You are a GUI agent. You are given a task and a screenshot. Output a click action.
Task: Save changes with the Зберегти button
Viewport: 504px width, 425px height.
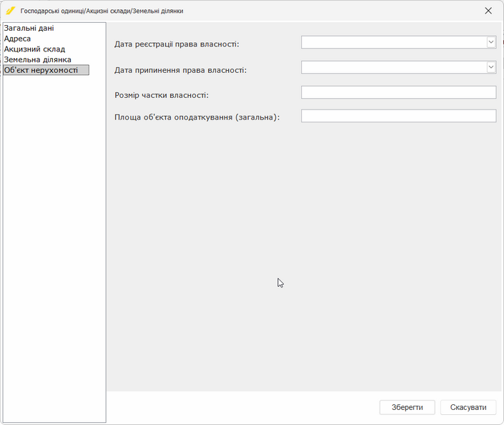407,407
